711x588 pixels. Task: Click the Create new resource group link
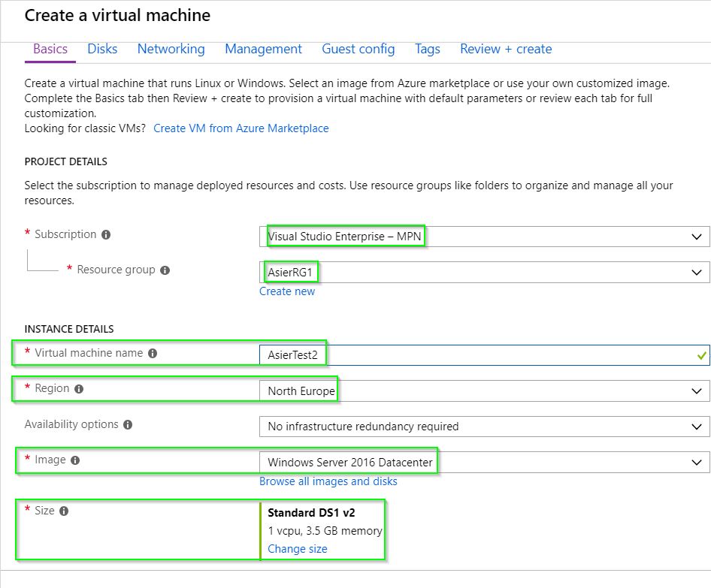tap(287, 291)
